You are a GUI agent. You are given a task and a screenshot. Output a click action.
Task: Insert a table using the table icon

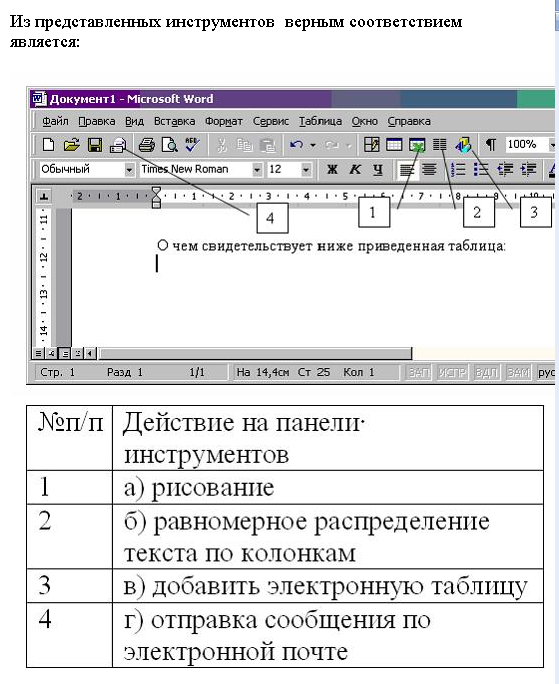[x=394, y=144]
